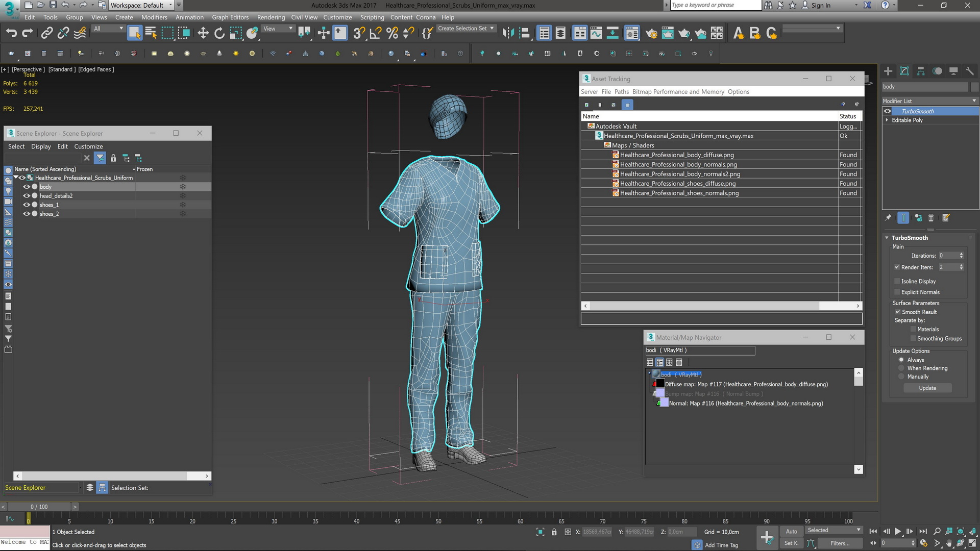Enable Separate by Materials checkbox
This screenshot has width=980, height=551.
pos(913,330)
